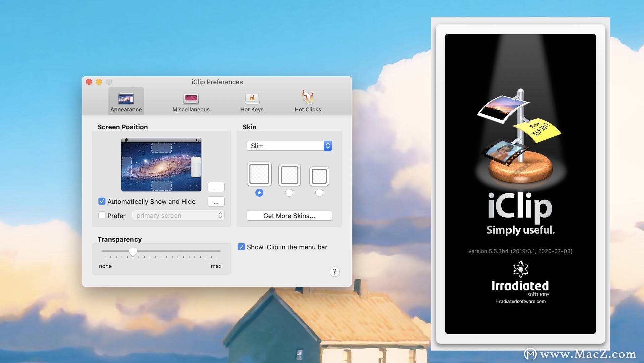Select the Hot Keys tab

252,101
